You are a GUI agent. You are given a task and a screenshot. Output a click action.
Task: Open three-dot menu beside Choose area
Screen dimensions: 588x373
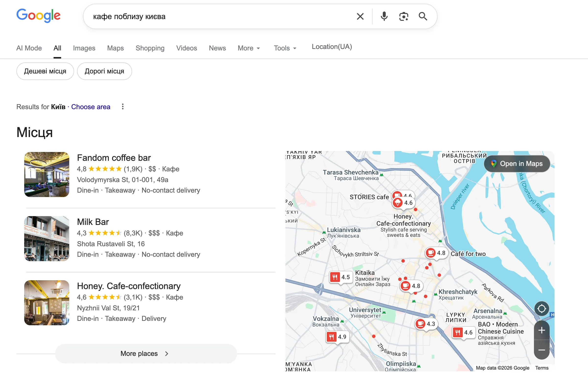pos(123,106)
